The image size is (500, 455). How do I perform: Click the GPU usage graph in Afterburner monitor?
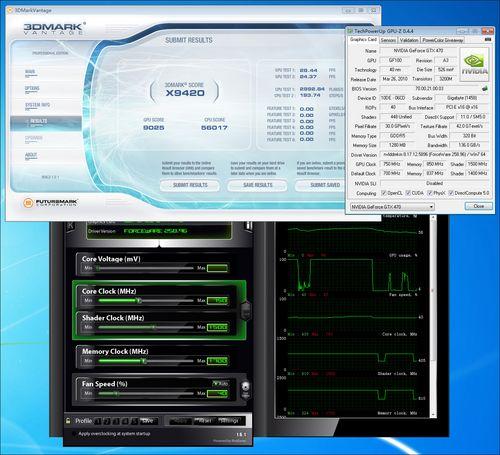pyautogui.click(x=353, y=274)
